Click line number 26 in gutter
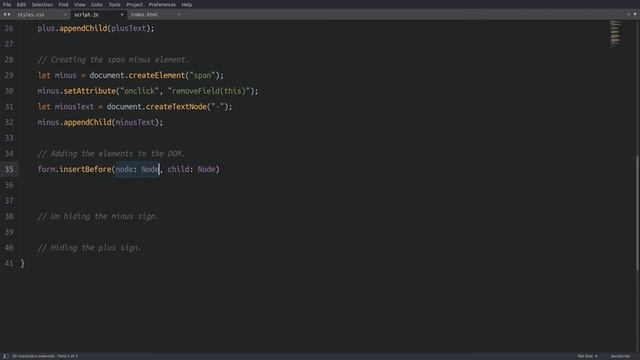Screen dimensions: 640x360 pyautogui.click(x=9, y=29)
